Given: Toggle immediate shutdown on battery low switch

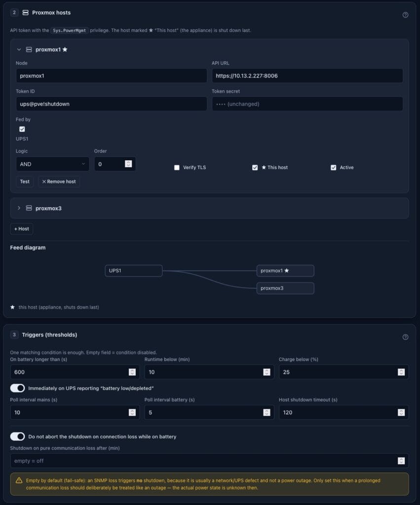Looking at the screenshot, I should tap(17, 388).
